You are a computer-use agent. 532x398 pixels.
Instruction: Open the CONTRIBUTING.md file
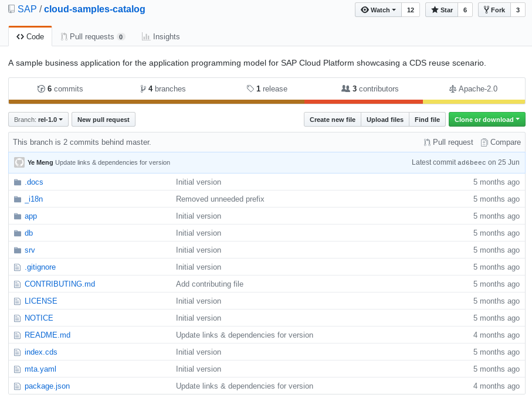tap(60, 284)
